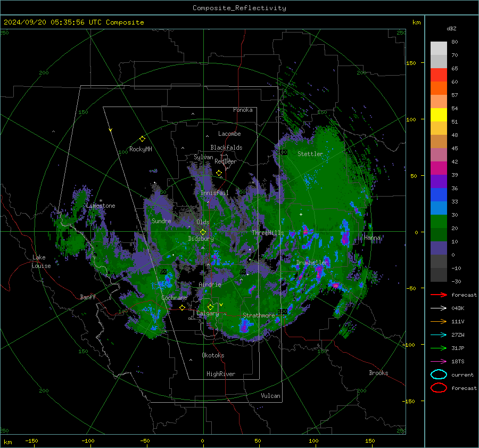The image size is (479, 448).
Task: Click the Calgary city label
Action: coord(208,313)
